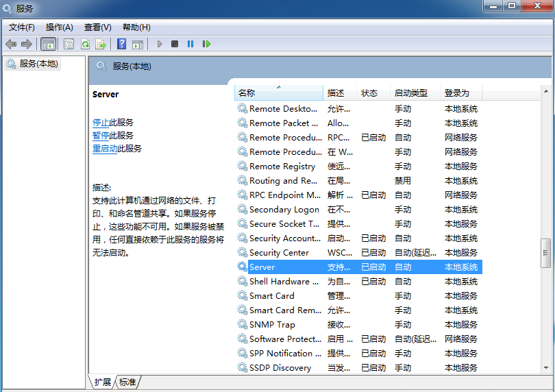Click the 重启动 service link
The height and width of the screenshot is (392, 555).
click(105, 149)
